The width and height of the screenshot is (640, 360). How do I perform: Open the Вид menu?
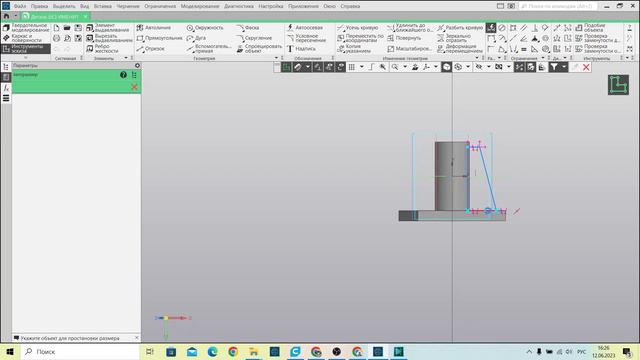(84, 6)
